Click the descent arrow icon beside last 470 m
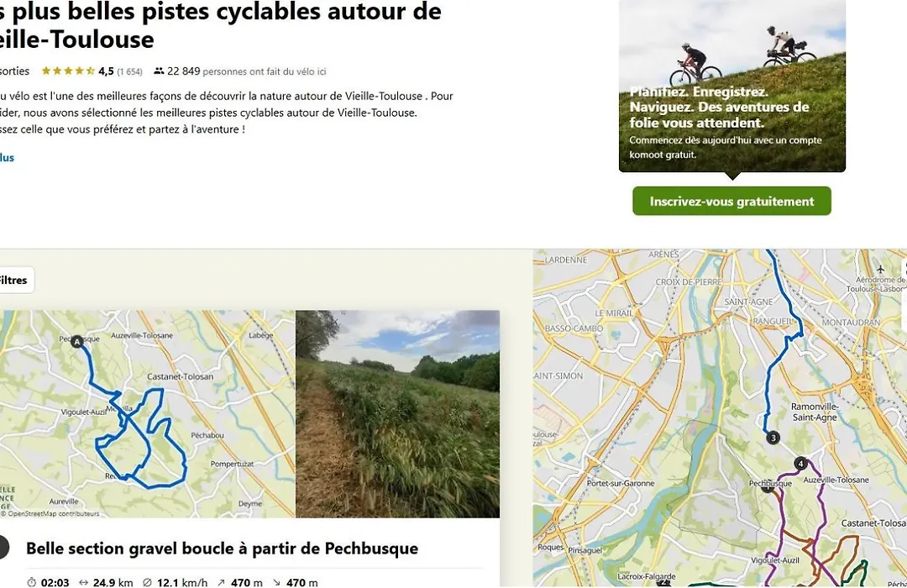The image size is (907, 588). tap(276, 582)
